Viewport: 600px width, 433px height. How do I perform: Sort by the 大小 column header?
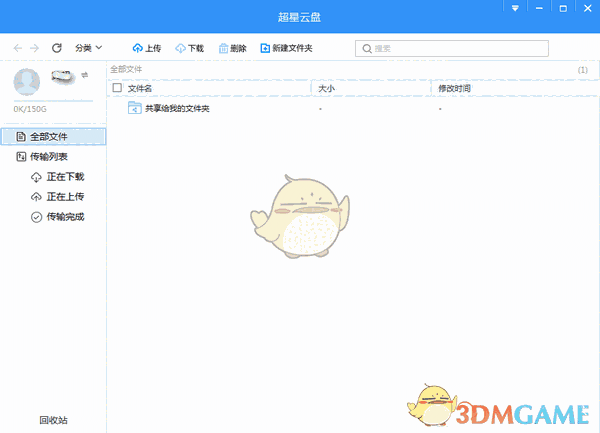(326, 88)
